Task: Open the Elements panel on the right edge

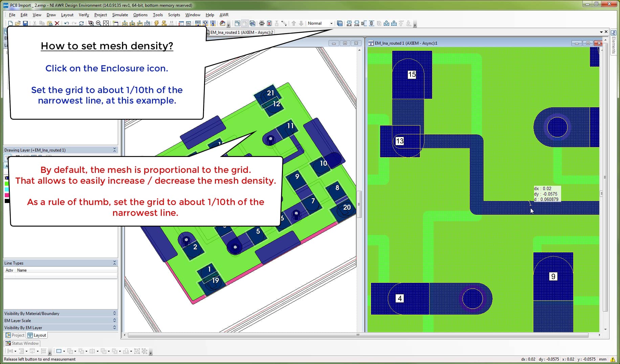Action: point(613,46)
